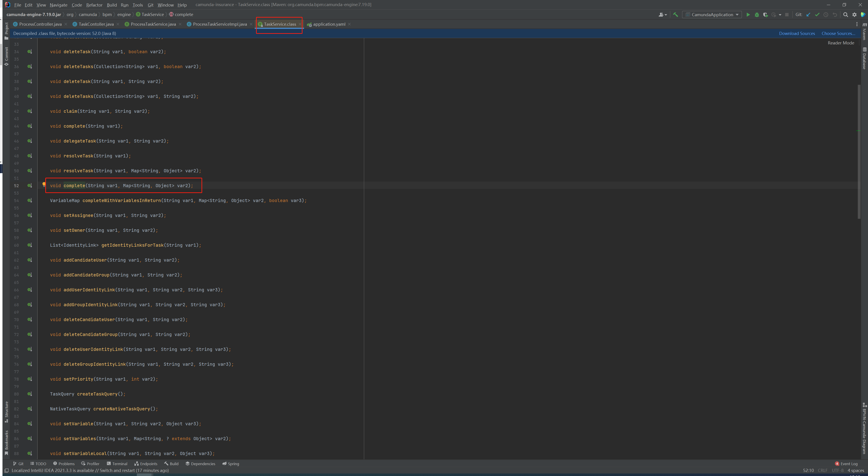Open the Commit tool window
The height and width of the screenshot is (476, 868).
[x=6, y=56]
